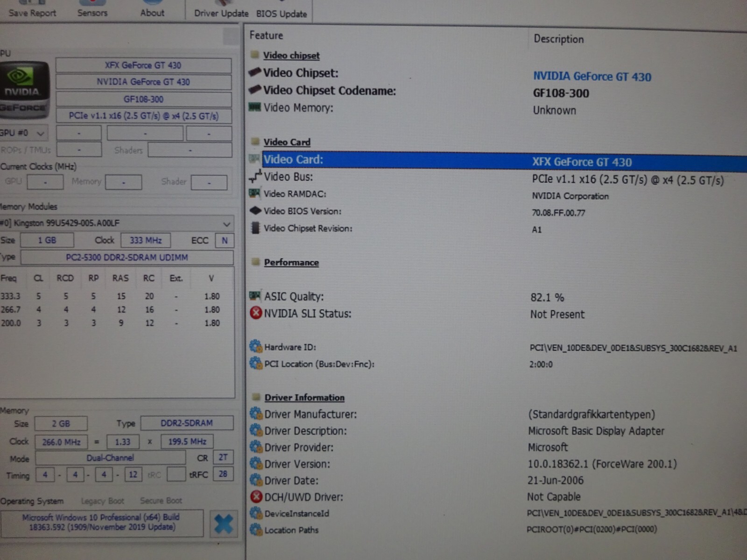Click the 200.0 frequency timing row

[111, 323]
